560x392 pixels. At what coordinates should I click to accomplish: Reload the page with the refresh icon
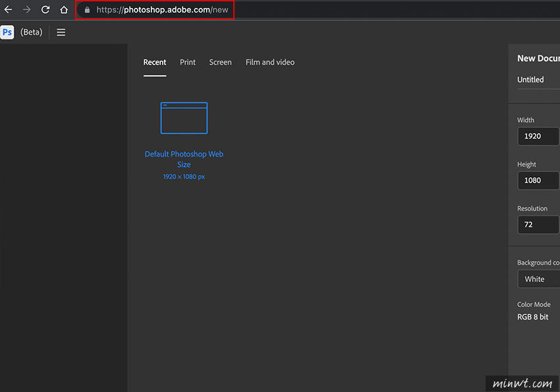click(45, 10)
